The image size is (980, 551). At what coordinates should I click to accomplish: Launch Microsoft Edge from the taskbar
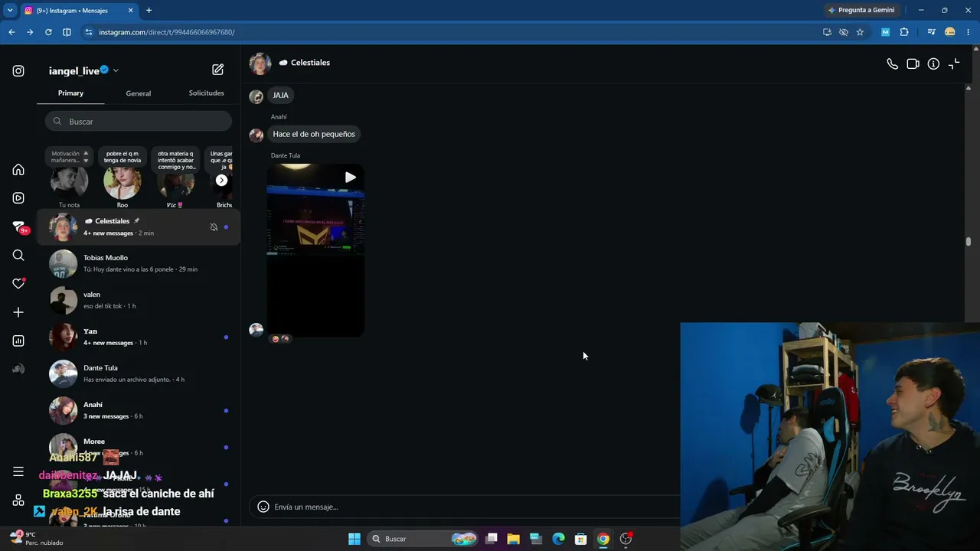(558, 539)
